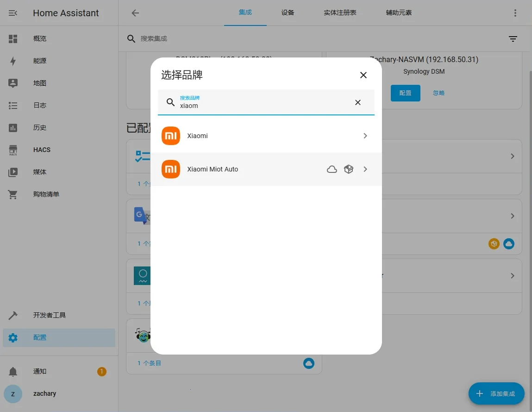The image size is (532, 412).
Task: Open the 地图 (Map) sidebar panel
Action: 39,83
